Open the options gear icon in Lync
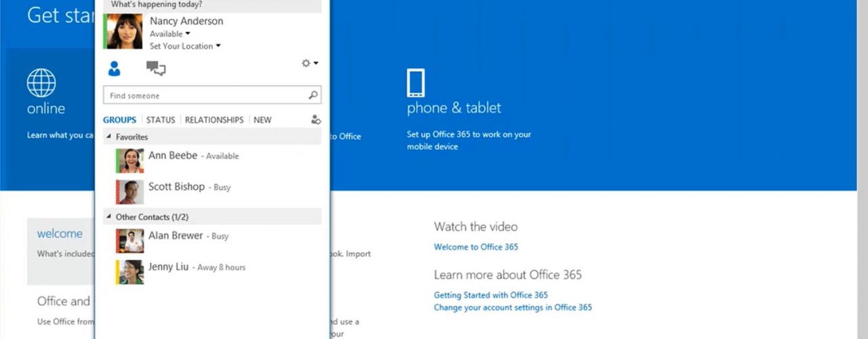868x339 pixels. click(306, 63)
